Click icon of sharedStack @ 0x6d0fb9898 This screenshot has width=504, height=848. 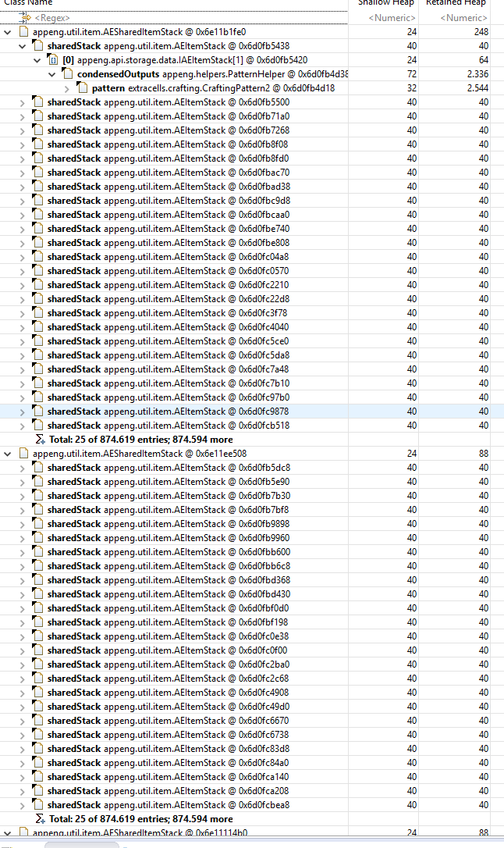37,523
